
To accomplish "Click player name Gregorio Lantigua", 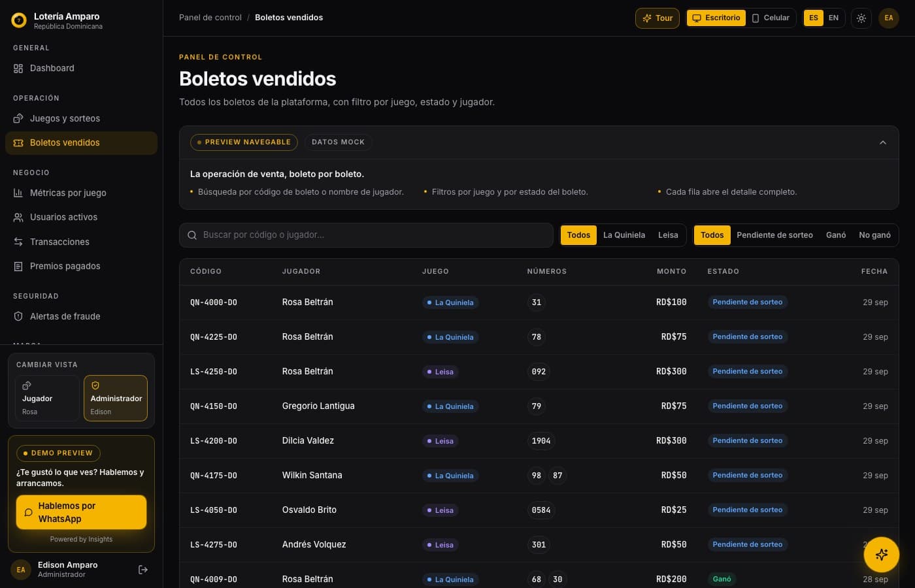I will [x=318, y=406].
